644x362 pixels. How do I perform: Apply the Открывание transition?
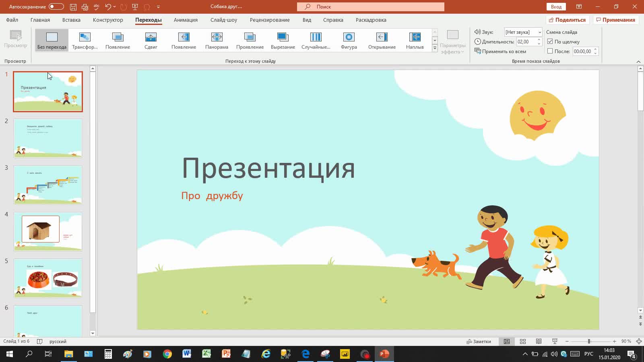(382, 40)
